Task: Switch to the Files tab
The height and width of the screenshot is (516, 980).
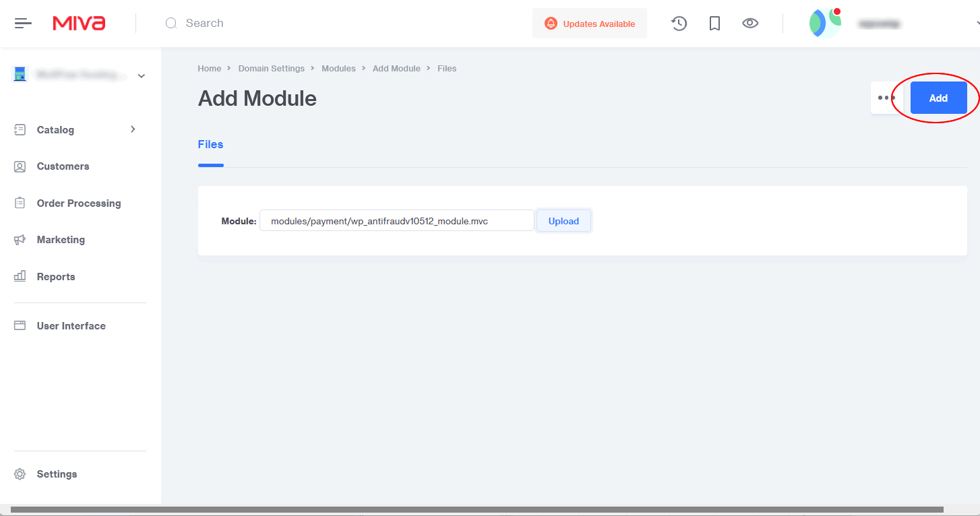Action: 210,144
